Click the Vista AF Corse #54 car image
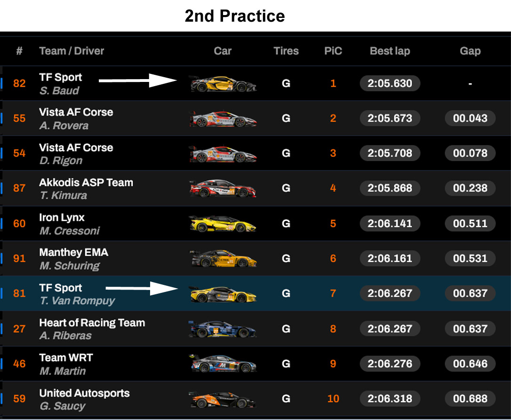 tap(223, 153)
